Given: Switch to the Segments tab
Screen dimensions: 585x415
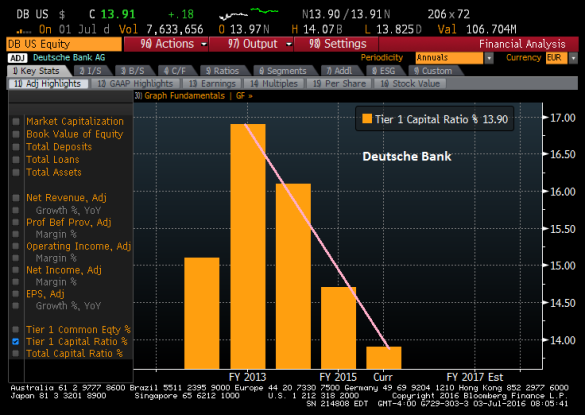Looking at the screenshot, I should click(x=285, y=71).
